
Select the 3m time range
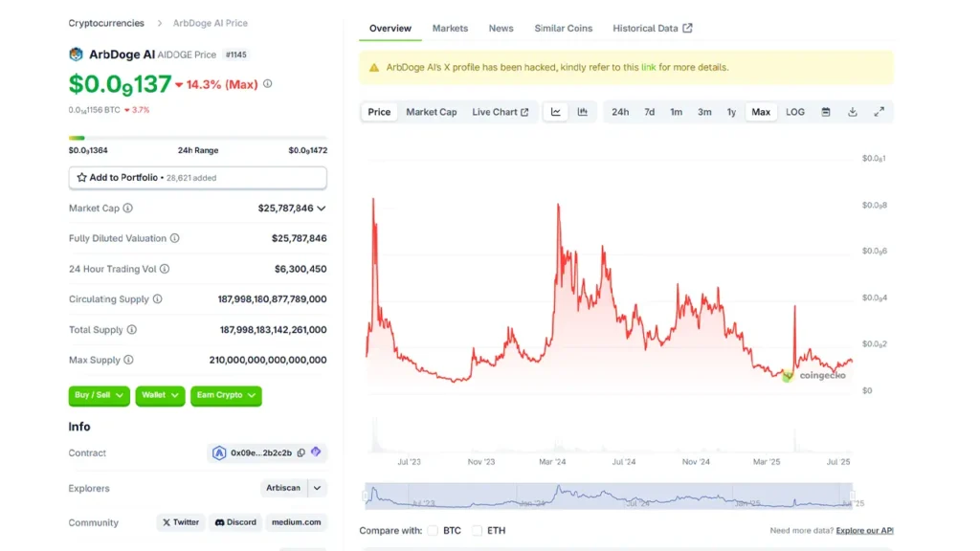[704, 112]
